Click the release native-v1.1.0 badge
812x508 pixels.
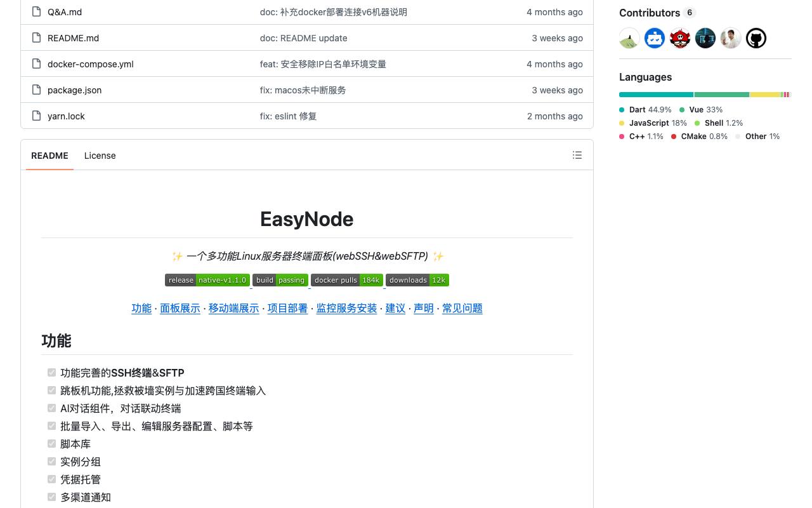point(207,280)
